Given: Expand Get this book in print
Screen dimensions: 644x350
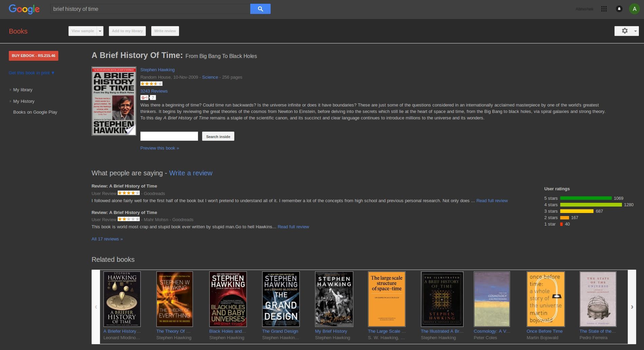Looking at the screenshot, I should pyautogui.click(x=32, y=73).
